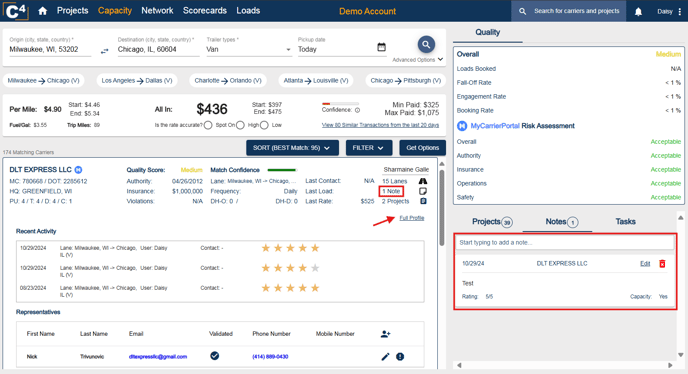Screen dimensions: 688x374
Task: Open the SORT (BEST Match: 95) dropdown
Action: [x=292, y=148]
